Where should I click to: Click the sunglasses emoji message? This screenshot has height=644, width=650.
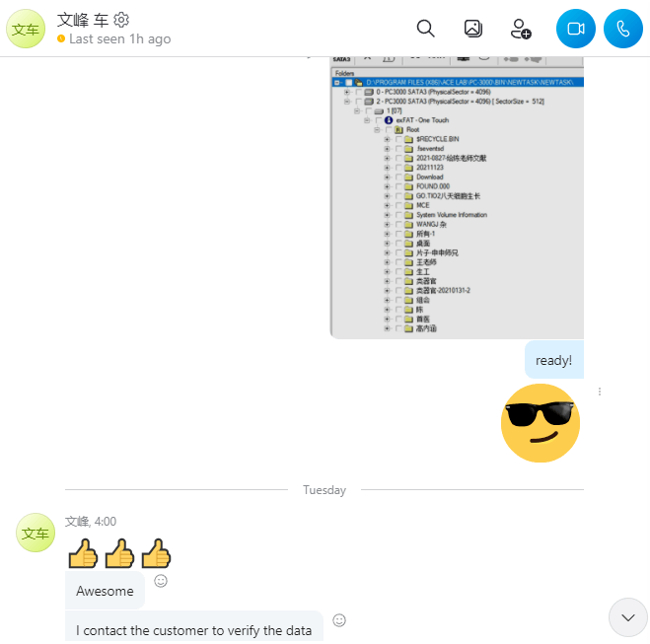[541, 423]
